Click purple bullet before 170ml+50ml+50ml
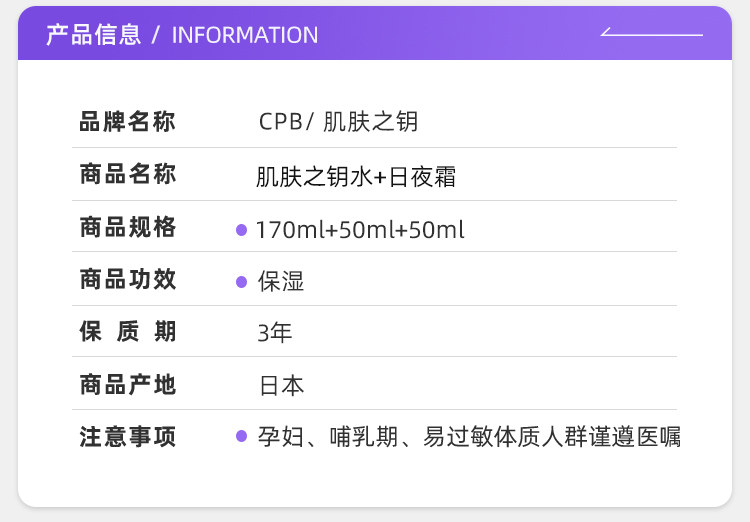The image size is (750, 522). (241, 230)
